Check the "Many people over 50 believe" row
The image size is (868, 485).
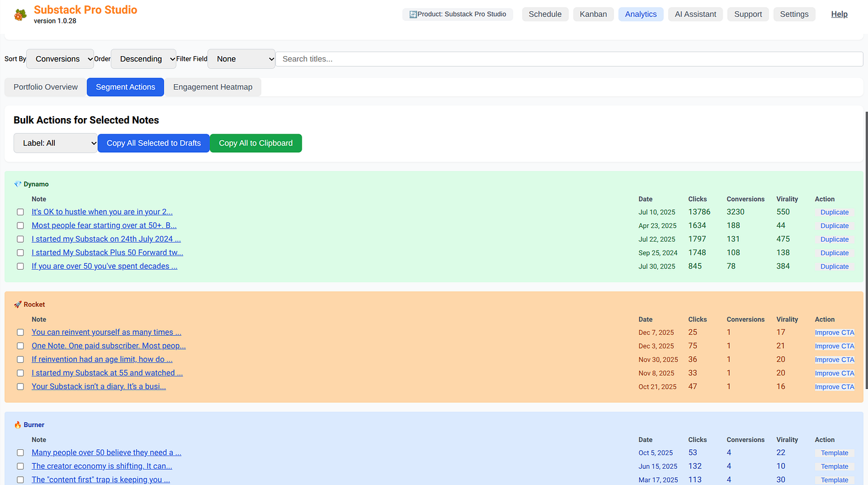pos(20,453)
